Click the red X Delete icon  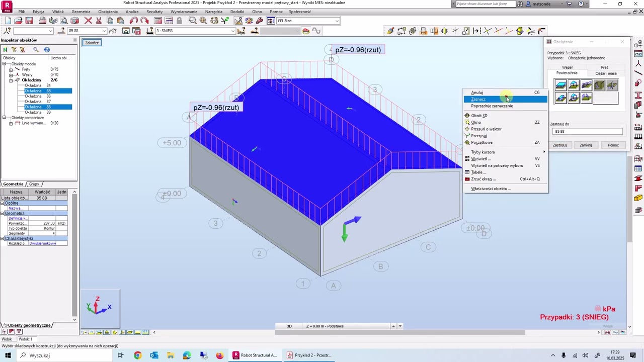click(x=88, y=21)
